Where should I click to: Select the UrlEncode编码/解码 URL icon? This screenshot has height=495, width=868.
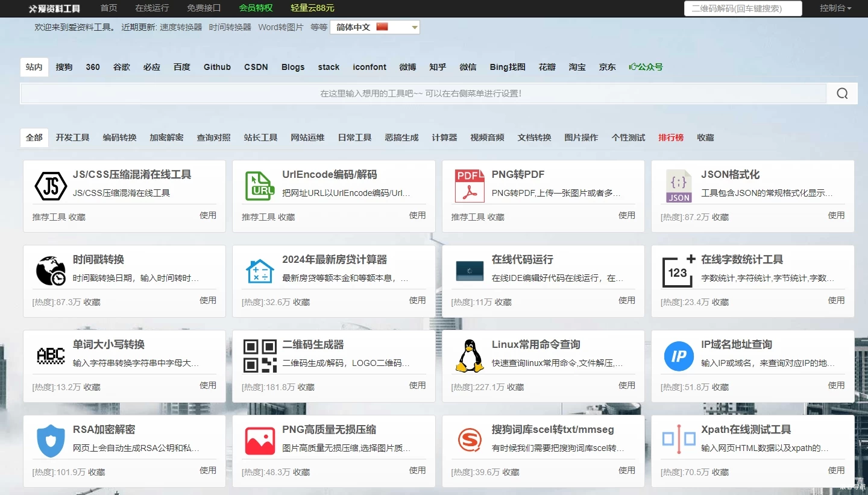tap(260, 186)
